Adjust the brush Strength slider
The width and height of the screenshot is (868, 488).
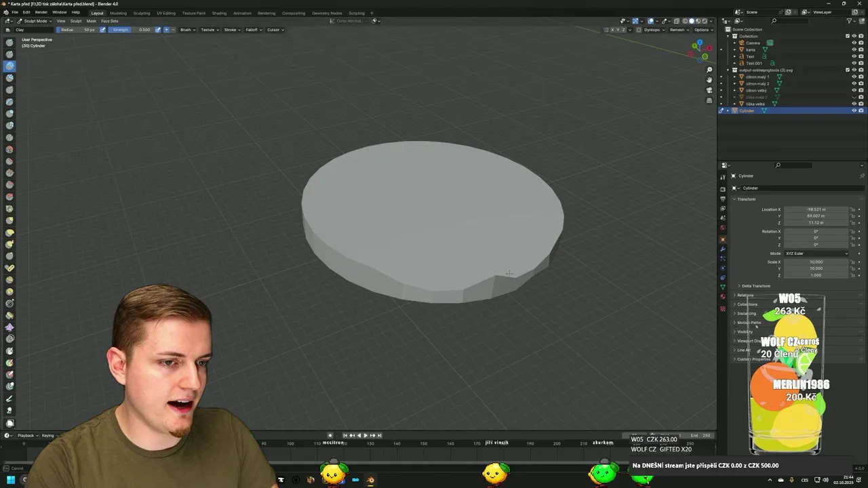132,30
